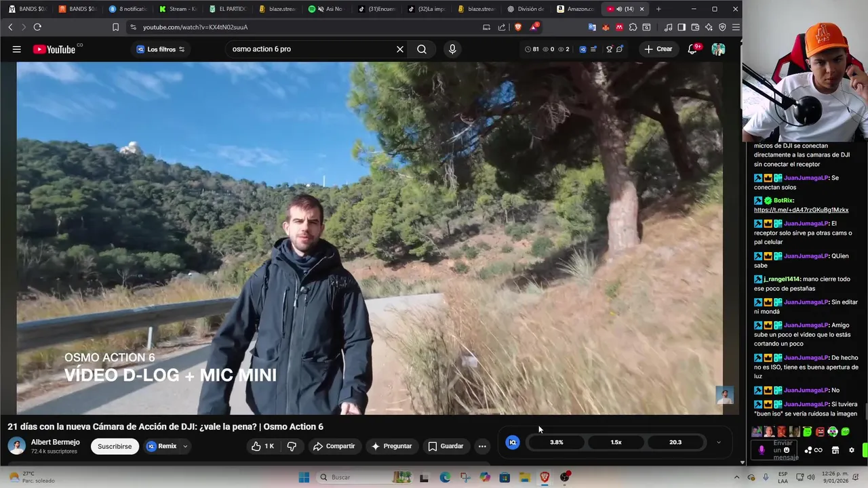Screen dimensions: 868x488
Task: Expand the vidIQ stats bar chevron
Action: pos(719,443)
